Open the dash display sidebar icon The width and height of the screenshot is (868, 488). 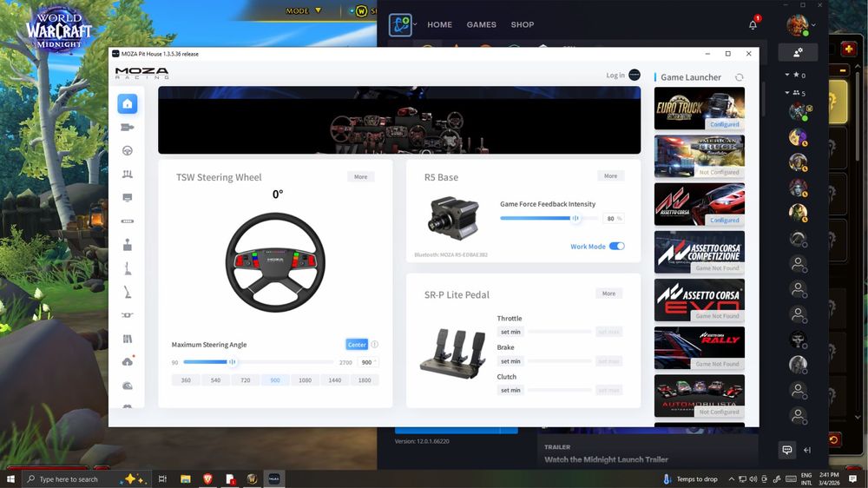[x=128, y=198]
